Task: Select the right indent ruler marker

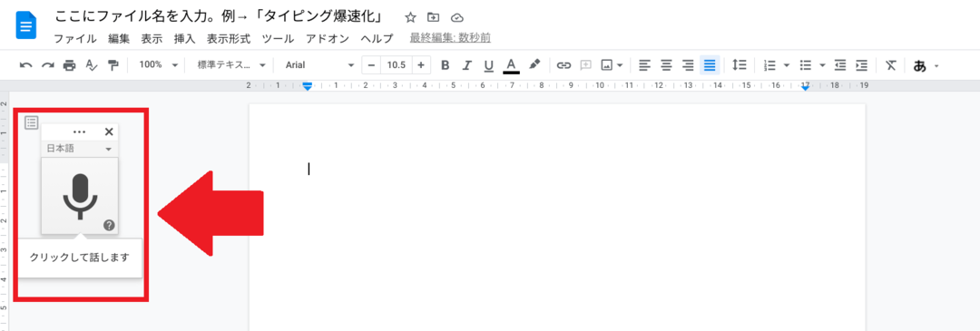Action: (x=805, y=88)
